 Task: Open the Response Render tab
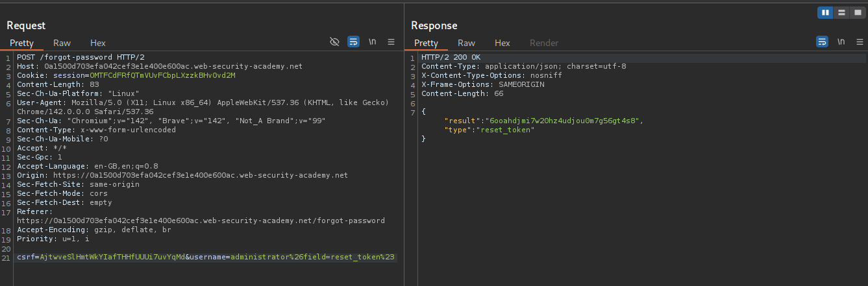[x=543, y=43]
